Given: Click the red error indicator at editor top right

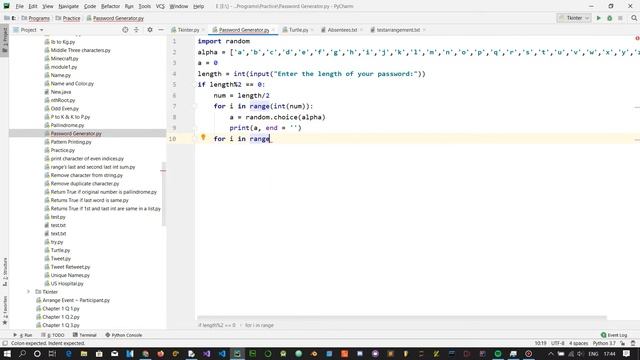Looking at the screenshot, I should [637, 38].
